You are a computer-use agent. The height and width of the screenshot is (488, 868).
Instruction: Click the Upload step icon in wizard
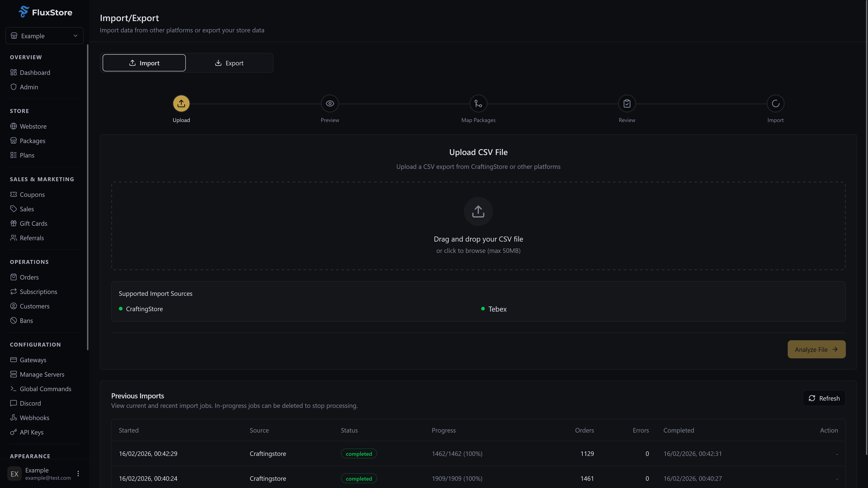point(181,103)
